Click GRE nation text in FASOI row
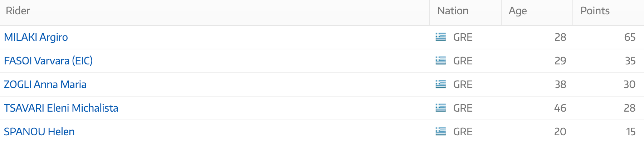This screenshot has width=644, height=151. point(463,61)
